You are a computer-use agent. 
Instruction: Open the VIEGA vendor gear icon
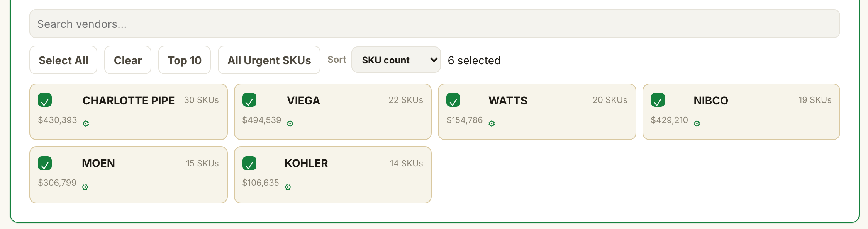click(290, 123)
